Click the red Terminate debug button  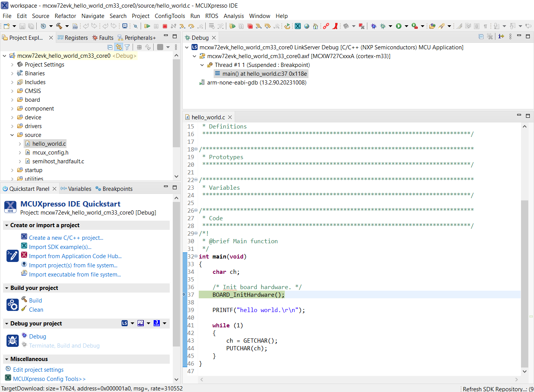coord(165,26)
